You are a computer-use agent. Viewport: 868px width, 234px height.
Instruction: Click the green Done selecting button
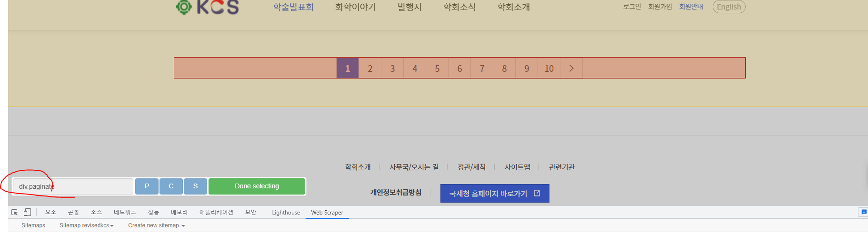click(257, 186)
